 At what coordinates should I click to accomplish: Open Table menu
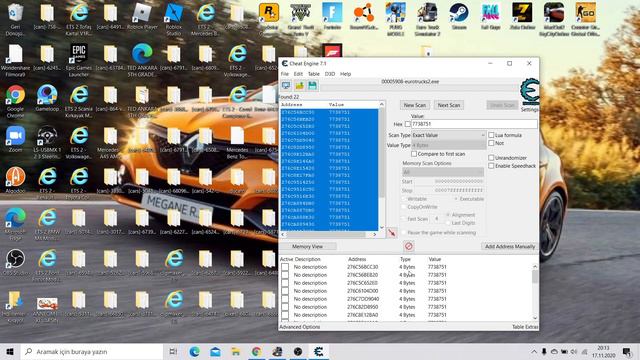pyautogui.click(x=313, y=74)
